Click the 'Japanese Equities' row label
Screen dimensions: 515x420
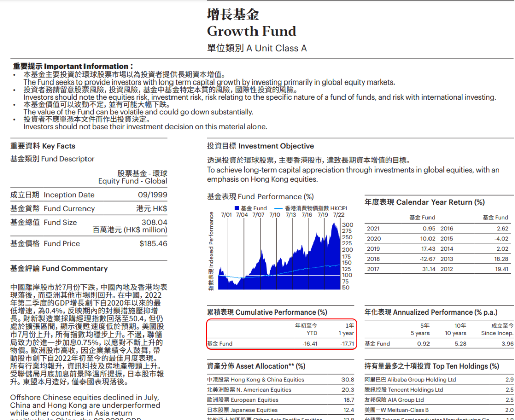coord(254,410)
